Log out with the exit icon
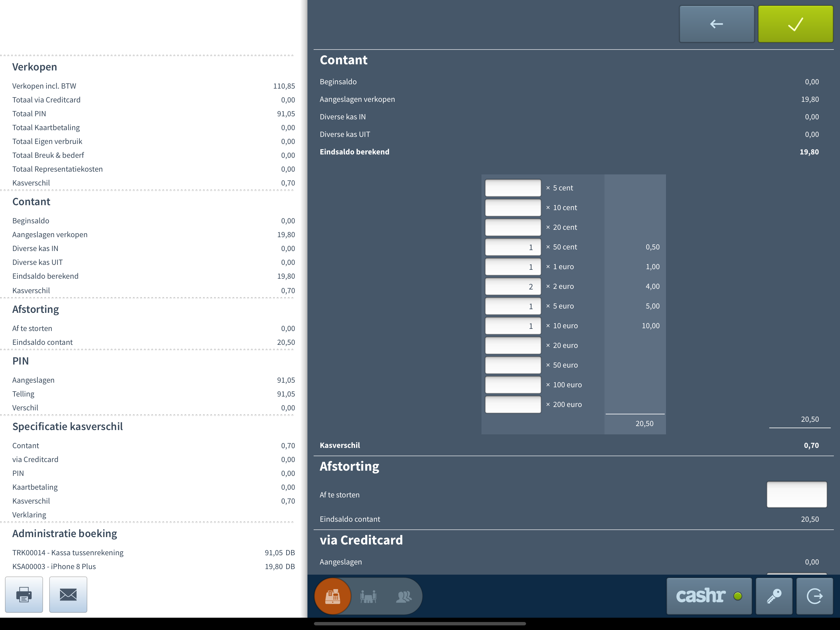 pyautogui.click(x=814, y=596)
